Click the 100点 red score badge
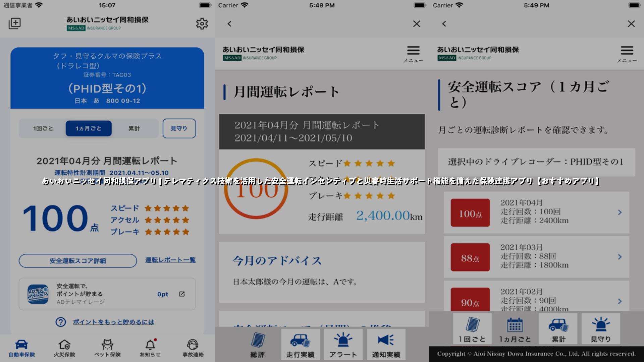Image resolution: width=644 pixels, height=362 pixels. [x=470, y=213]
